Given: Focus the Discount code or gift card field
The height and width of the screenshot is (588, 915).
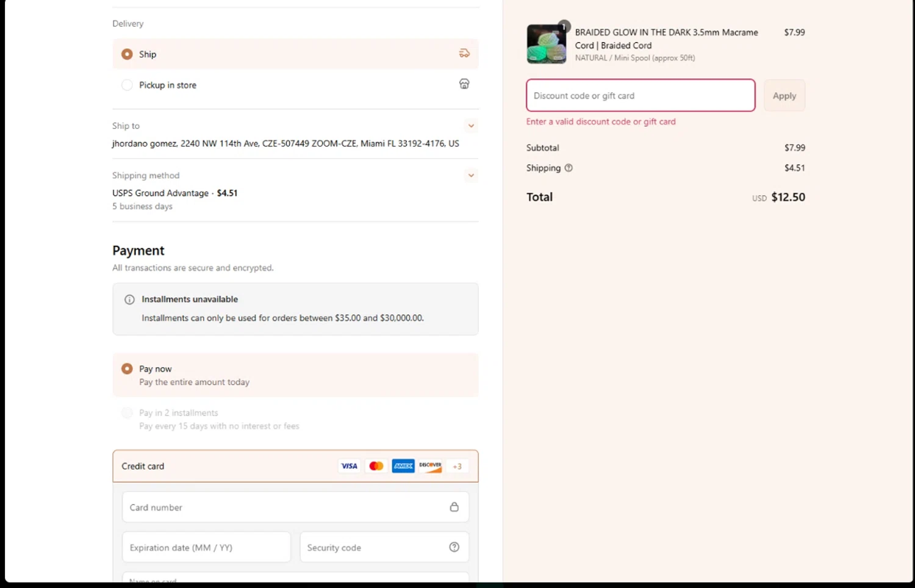Looking at the screenshot, I should (640, 95).
